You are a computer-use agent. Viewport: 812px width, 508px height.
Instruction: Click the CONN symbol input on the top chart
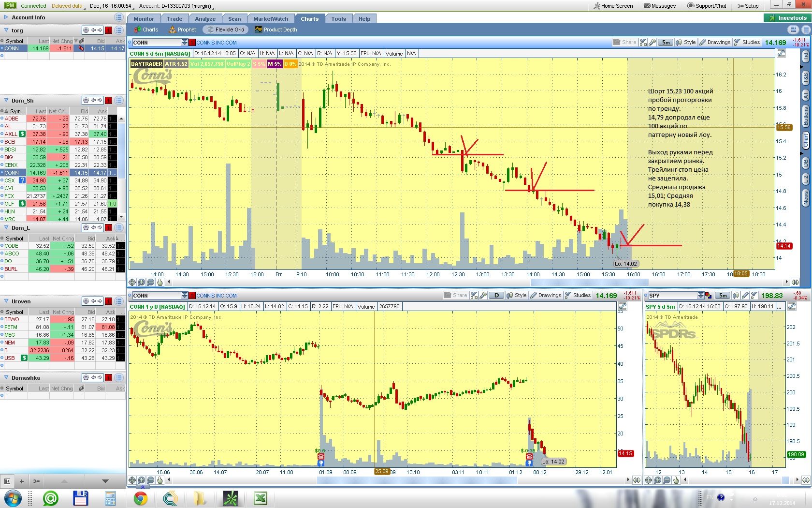[x=156, y=43]
